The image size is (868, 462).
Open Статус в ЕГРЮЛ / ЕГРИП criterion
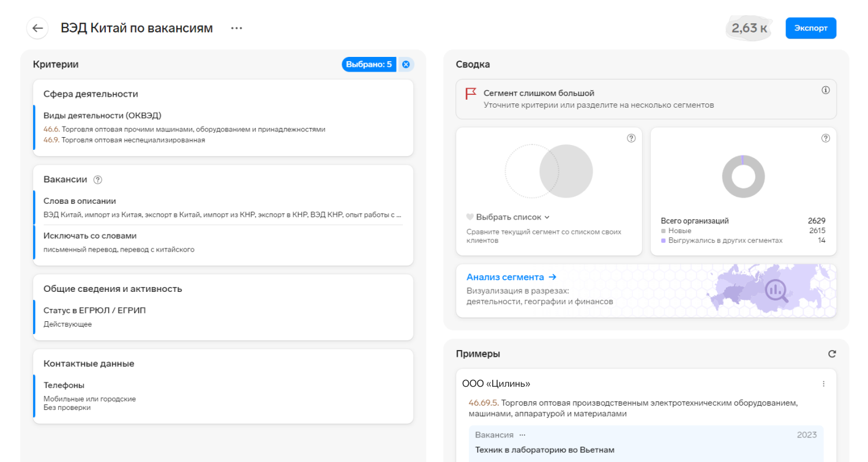point(223,317)
